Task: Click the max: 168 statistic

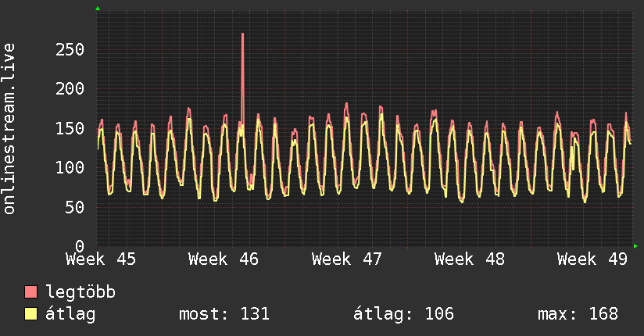Action: (578, 314)
